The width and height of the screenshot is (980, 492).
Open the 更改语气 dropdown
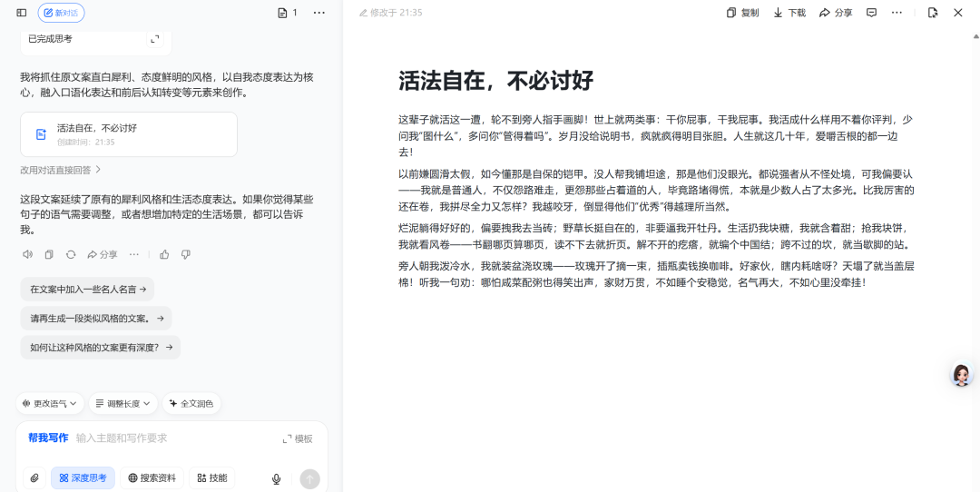tap(50, 403)
